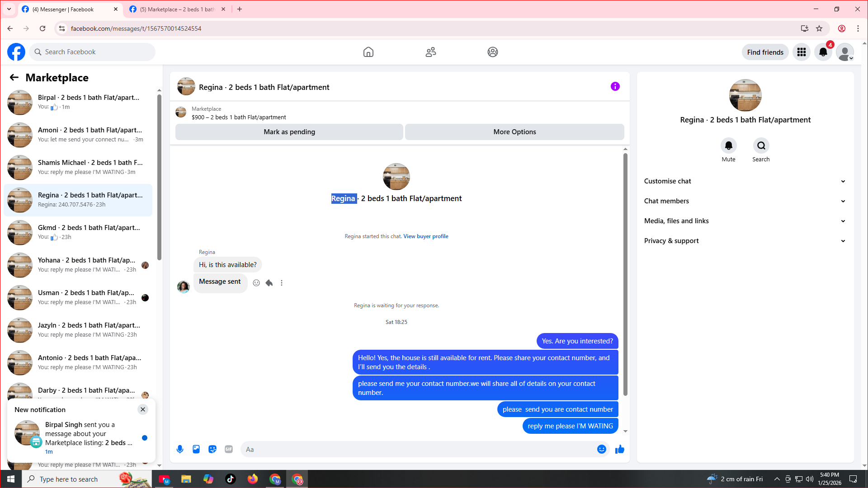Image resolution: width=868 pixels, height=488 pixels.
Task: Click the browser address bar URL
Action: click(x=136, y=28)
